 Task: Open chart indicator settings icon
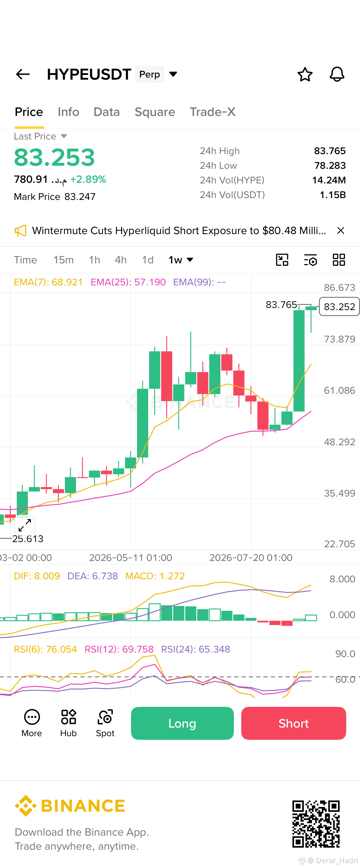311,260
